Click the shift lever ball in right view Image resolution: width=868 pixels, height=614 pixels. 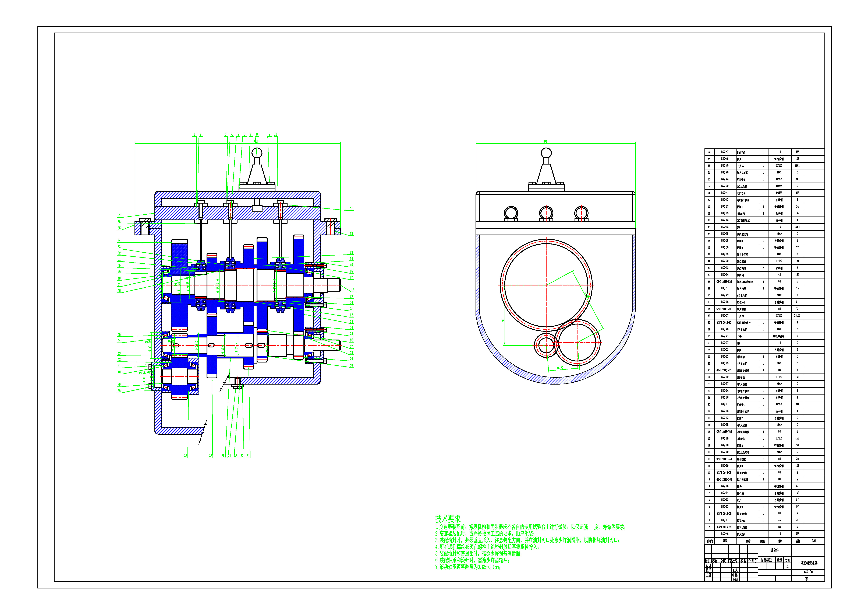point(546,153)
